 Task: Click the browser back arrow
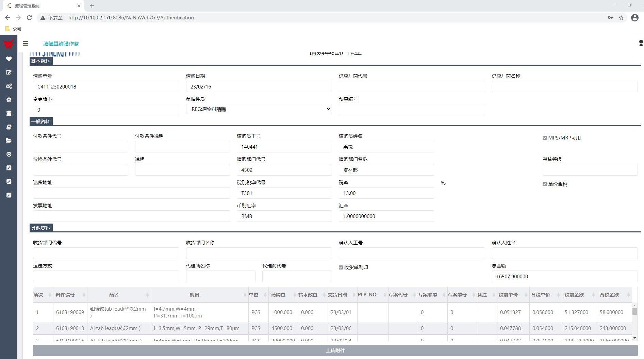coord(7,18)
